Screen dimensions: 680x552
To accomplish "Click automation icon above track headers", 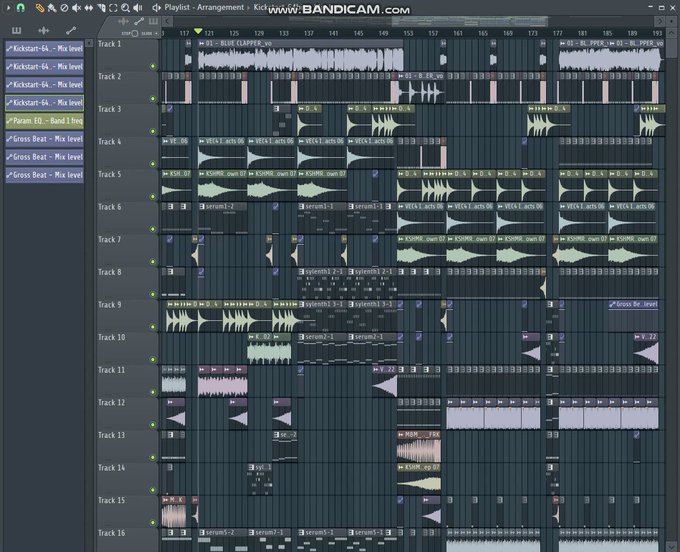I will (139, 21).
